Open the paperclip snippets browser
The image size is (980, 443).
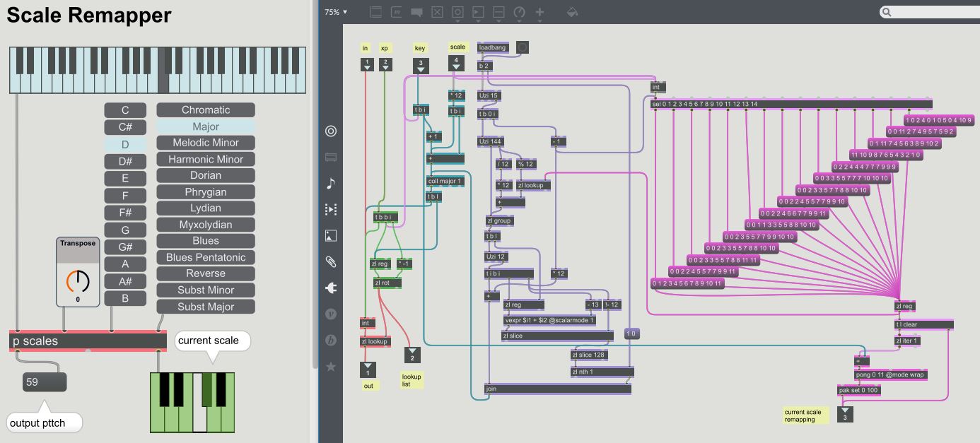330,262
